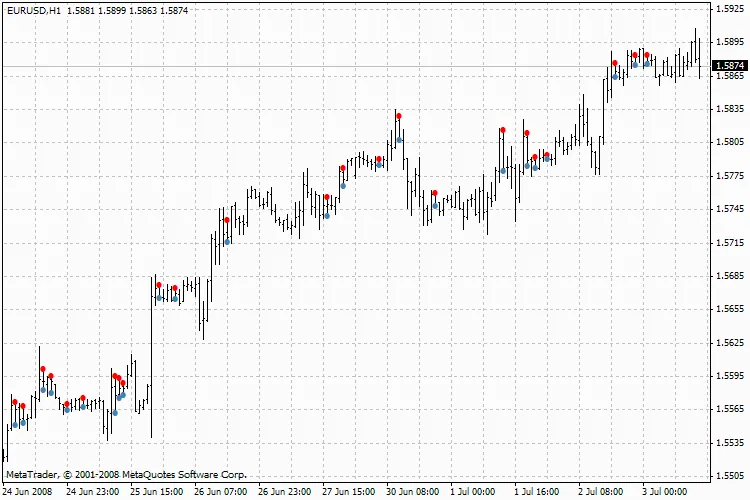Select the 1.5745 price axis label
This screenshot has height=500, width=750.
pyautogui.click(x=729, y=209)
